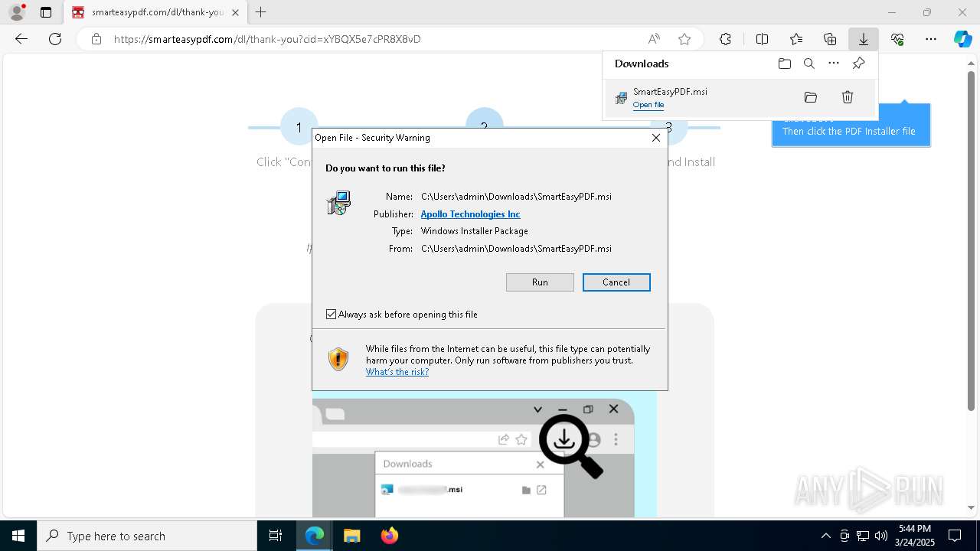
Task: Toggle Always ask before opening this file
Action: point(332,315)
